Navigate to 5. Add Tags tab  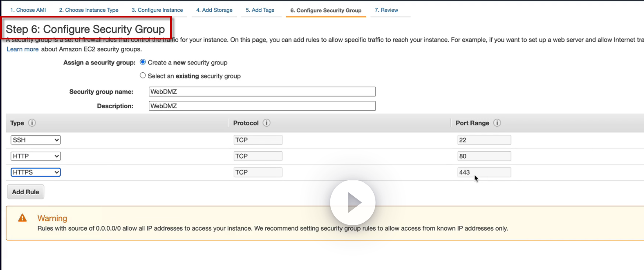point(260,10)
